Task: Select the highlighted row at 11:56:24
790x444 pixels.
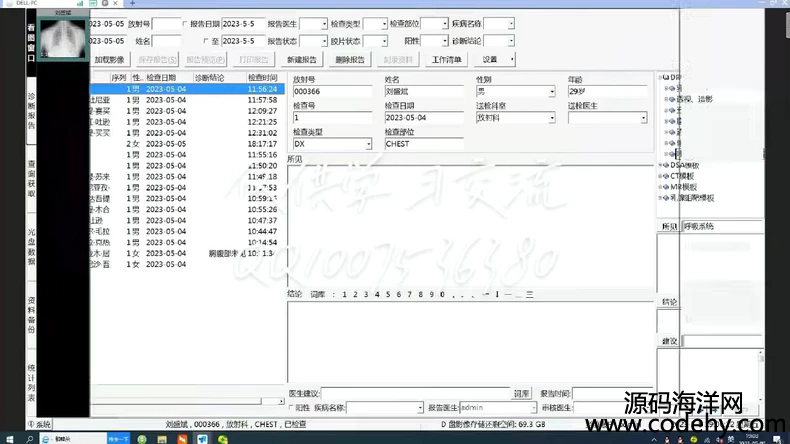Action: click(x=187, y=89)
